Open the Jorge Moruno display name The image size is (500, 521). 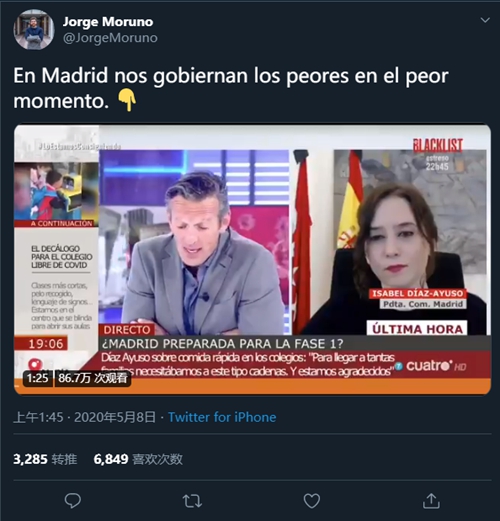click(108, 22)
